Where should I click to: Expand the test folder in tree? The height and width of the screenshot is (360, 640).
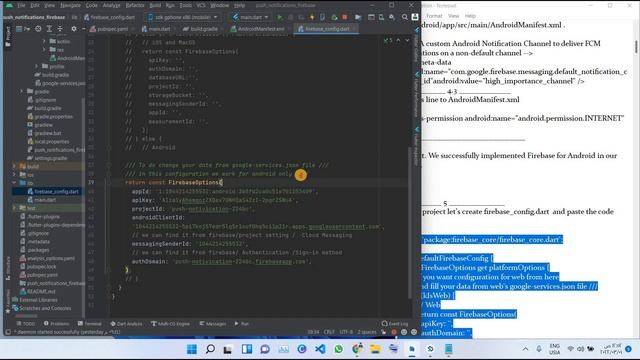(15, 208)
